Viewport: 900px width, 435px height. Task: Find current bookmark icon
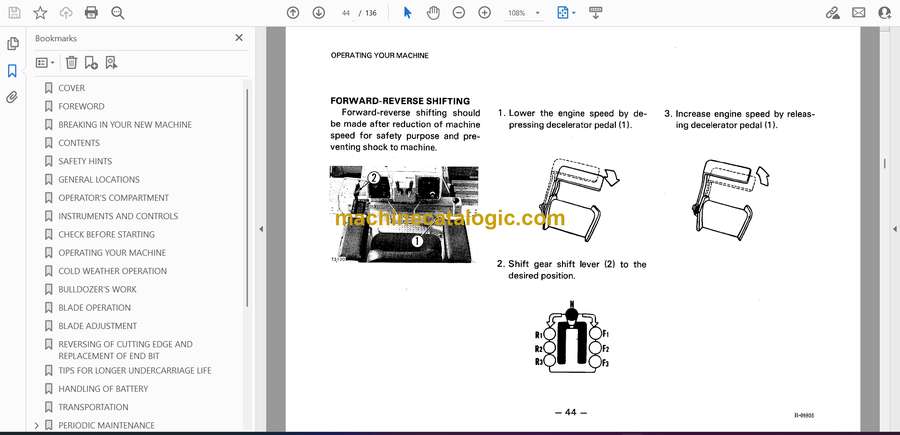click(111, 63)
